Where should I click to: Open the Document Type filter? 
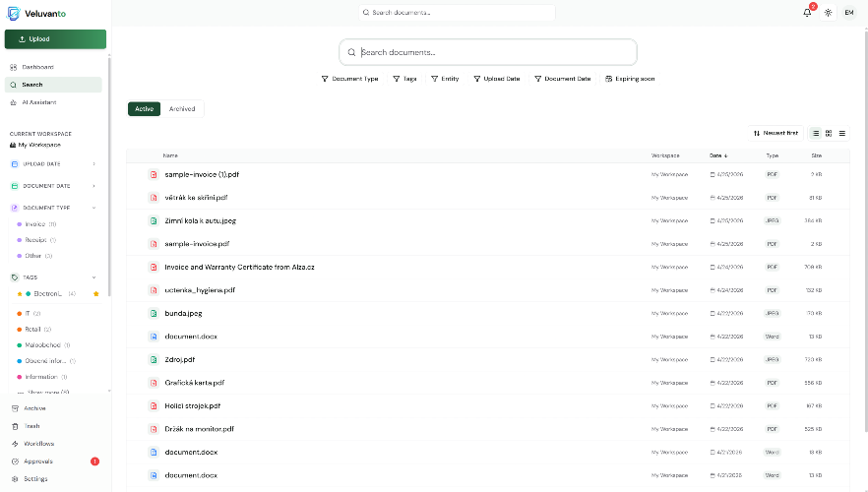(x=350, y=79)
